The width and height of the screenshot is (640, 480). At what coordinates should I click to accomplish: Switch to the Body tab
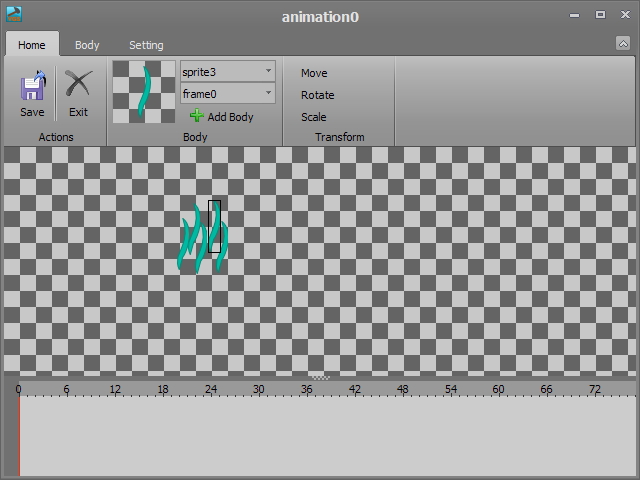click(87, 45)
